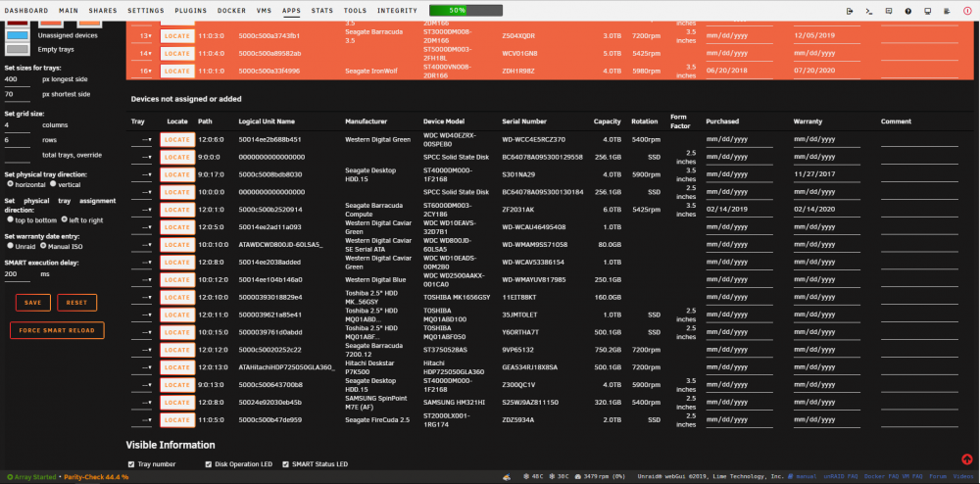The image size is (980, 484).
Task: Switch to the VMs tab
Action: (x=264, y=11)
